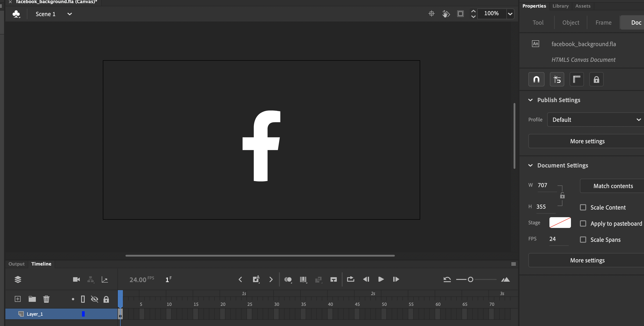Delete Layer_1 with the trash icon
The image size is (644, 326).
coord(47,299)
